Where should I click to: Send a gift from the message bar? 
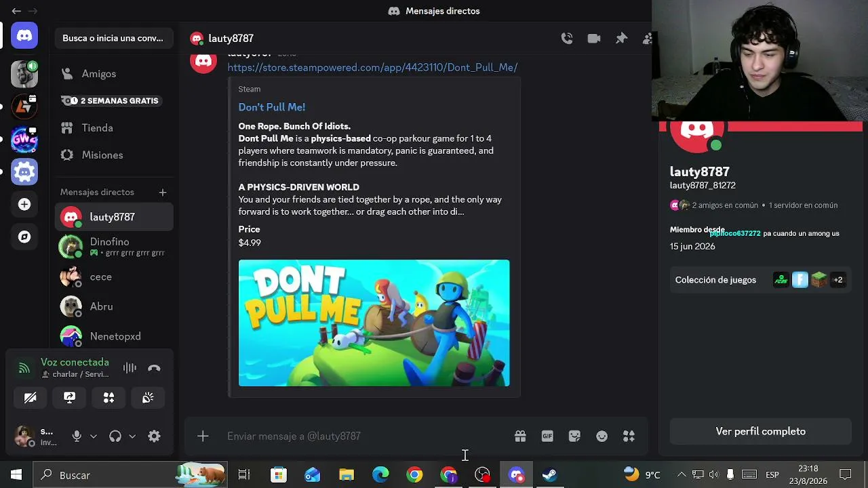(520, 436)
